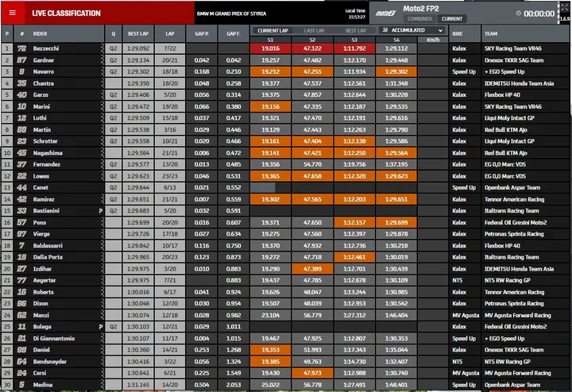Click rider number 87 badge for Gardner
Screen dimensions: 572x392
(22, 60)
